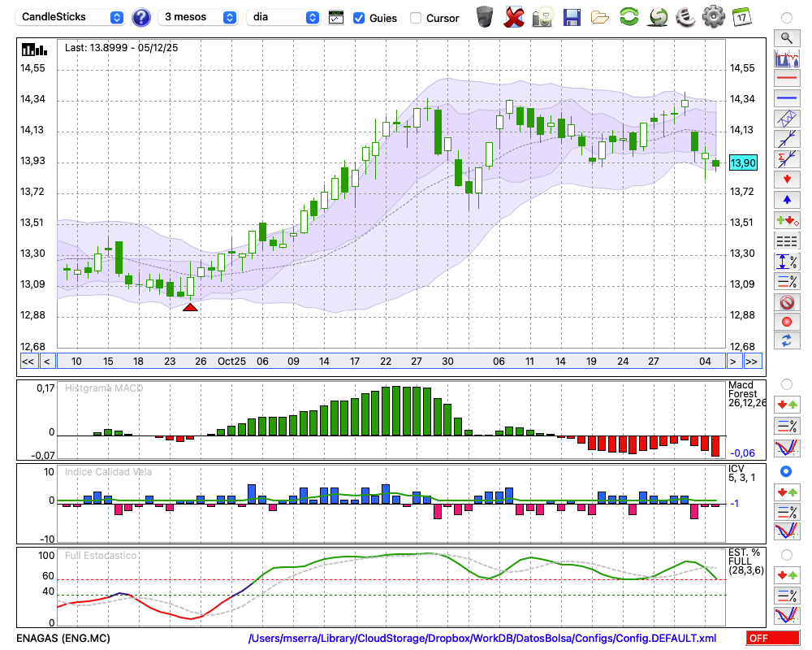Select the blue horizontal line tool
The width and height of the screenshot is (812, 650).
[786, 98]
